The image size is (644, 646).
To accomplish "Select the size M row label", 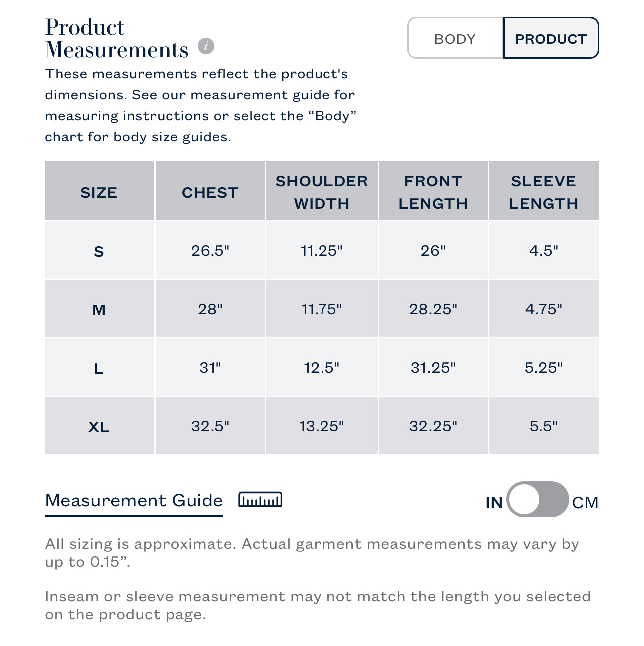I will (x=99, y=310).
